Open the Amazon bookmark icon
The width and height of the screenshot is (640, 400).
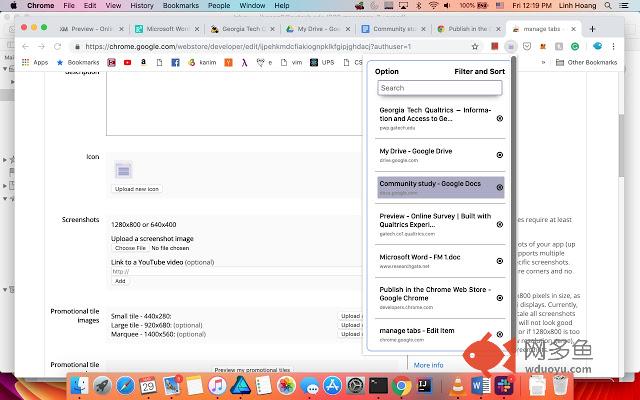point(143,62)
